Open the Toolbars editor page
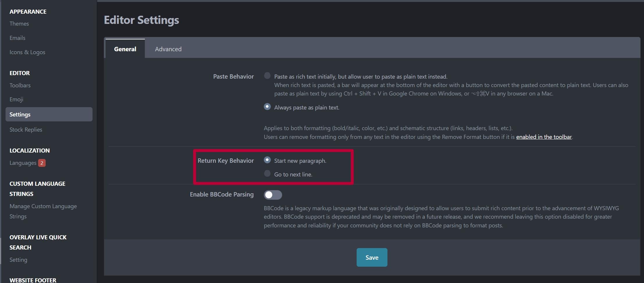This screenshot has height=283, width=644. point(20,85)
